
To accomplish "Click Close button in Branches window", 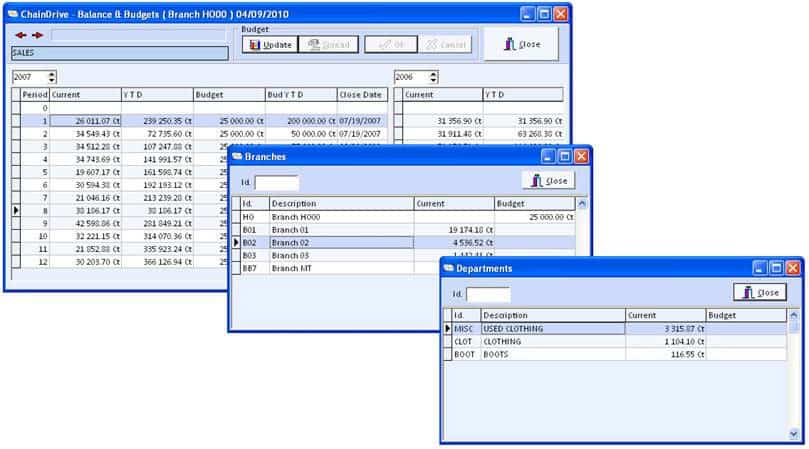I will tap(549, 181).
